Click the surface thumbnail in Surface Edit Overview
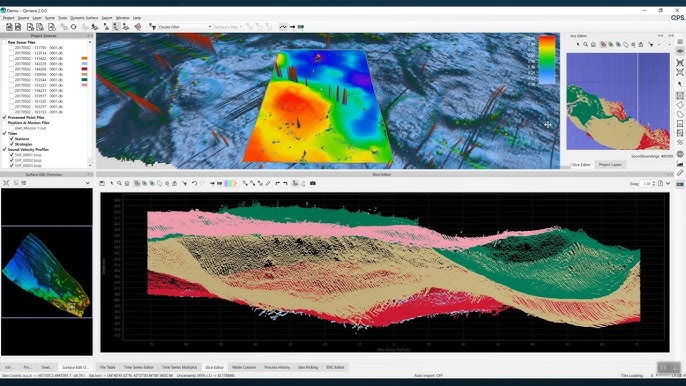This screenshot has height=386, width=686. point(46,274)
